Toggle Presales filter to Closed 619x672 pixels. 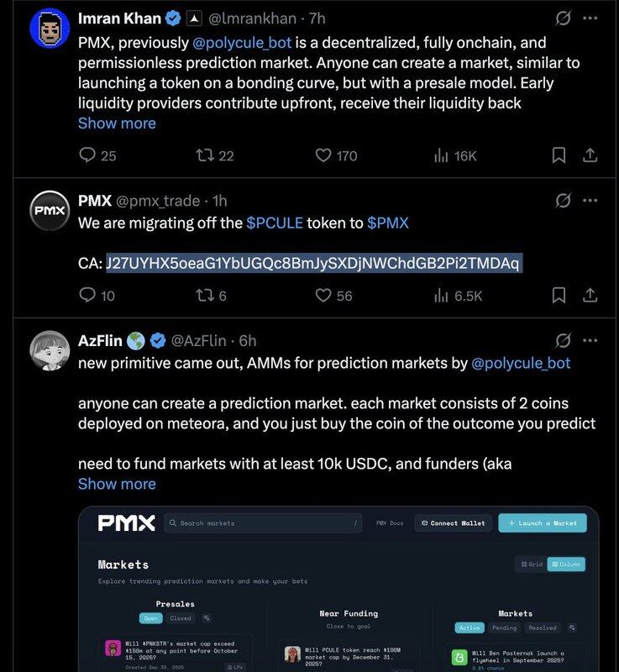point(181,618)
